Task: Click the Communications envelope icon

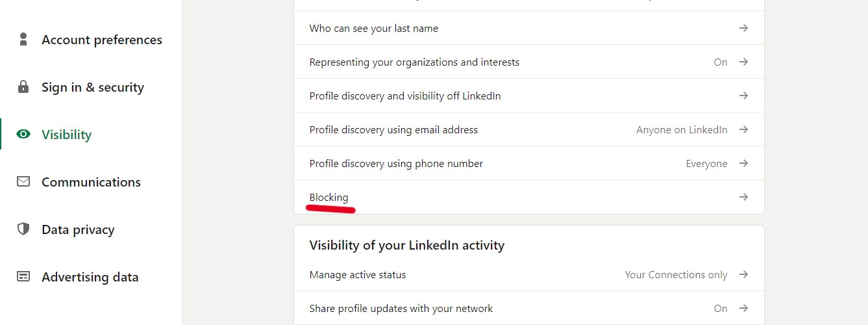Action: (23, 181)
